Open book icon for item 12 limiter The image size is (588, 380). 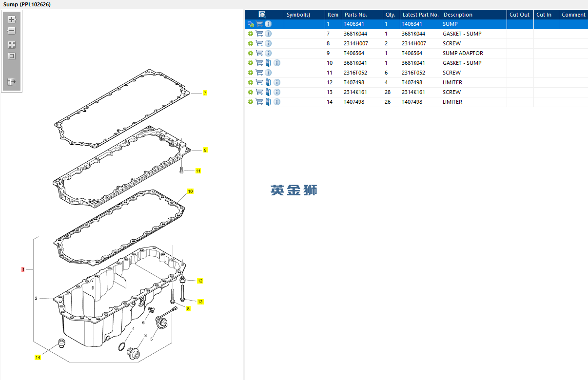(268, 82)
